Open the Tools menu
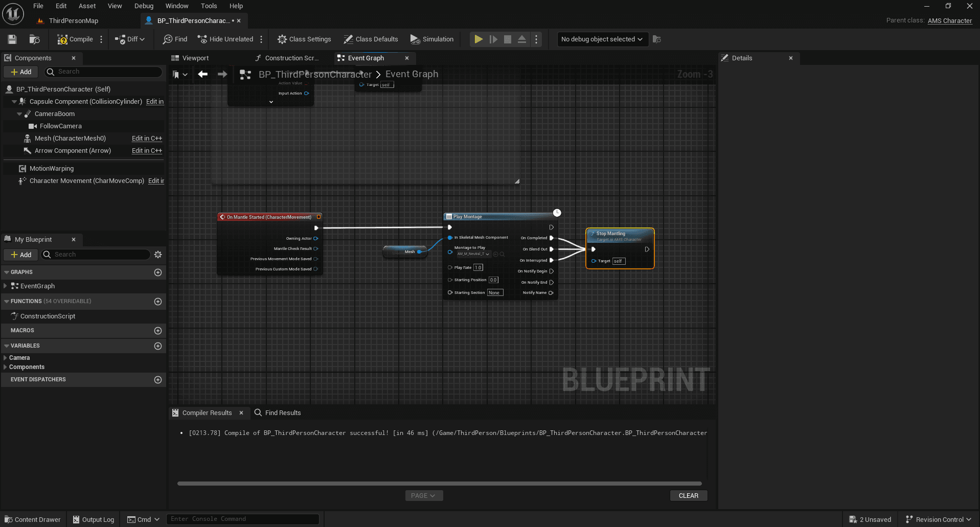Screen dimensions: 980x527 209,6
